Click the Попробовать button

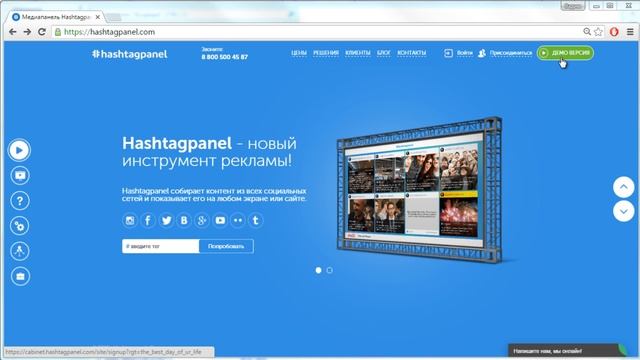(226, 246)
